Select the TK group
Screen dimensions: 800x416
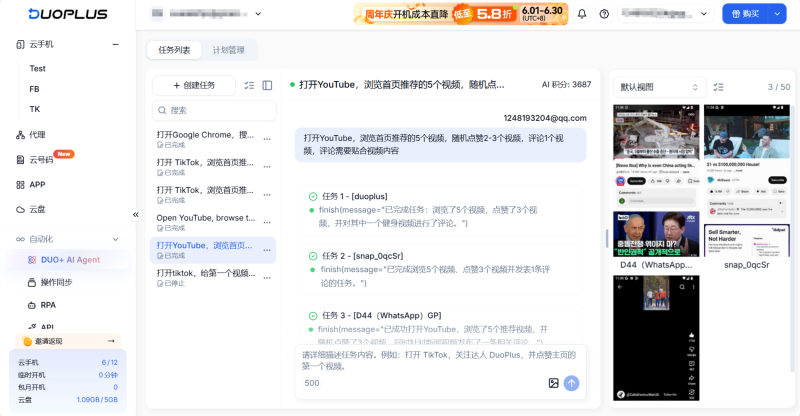(x=35, y=109)
